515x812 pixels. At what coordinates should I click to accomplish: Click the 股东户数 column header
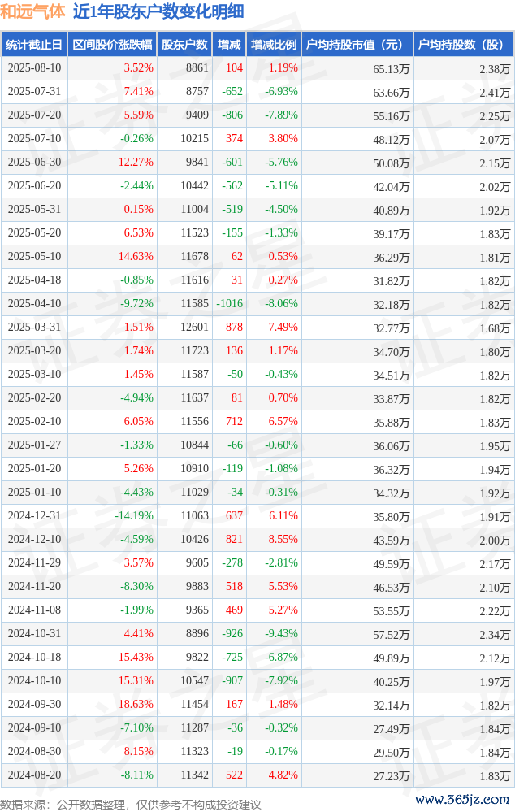tap(184, 45)
